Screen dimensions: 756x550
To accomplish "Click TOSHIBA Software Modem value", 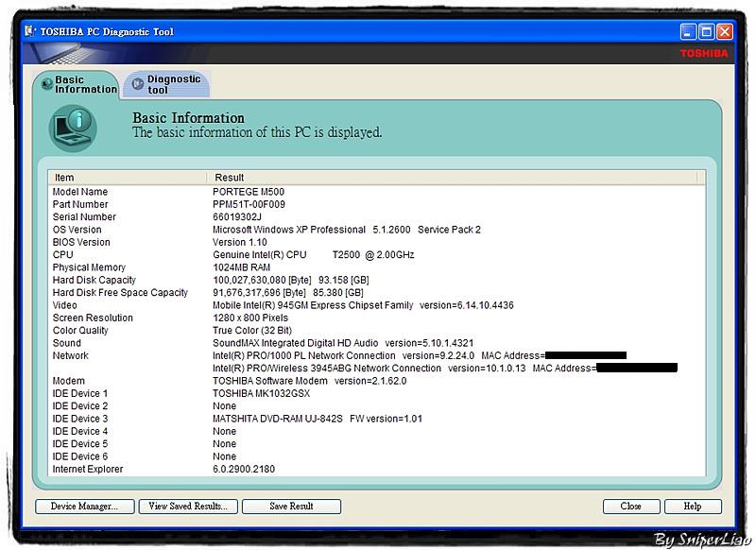I will (310, 381).
